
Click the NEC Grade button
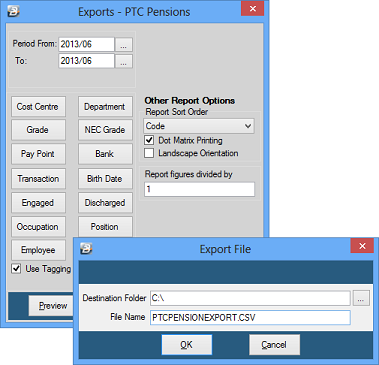coord(105,130)
